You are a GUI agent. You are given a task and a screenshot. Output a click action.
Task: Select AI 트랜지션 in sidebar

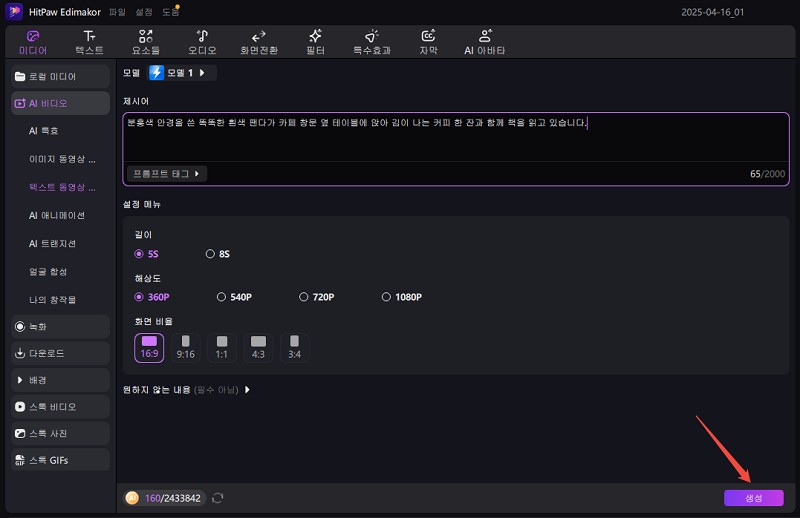pyautogui.click(x=53, y=243)
